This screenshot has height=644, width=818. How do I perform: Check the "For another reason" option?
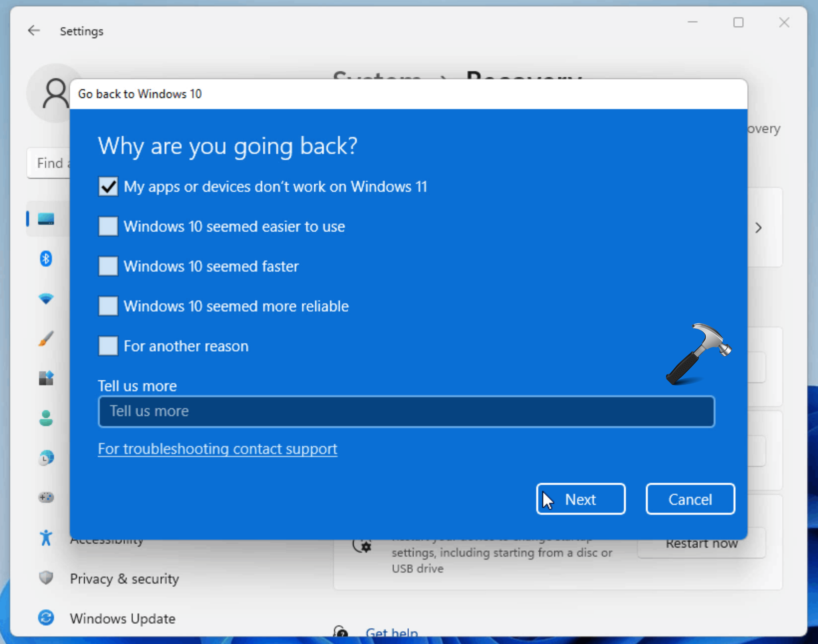(108, 346)
